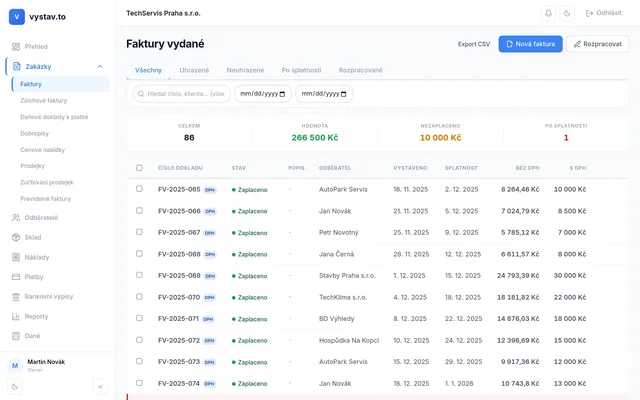Viewport: 640px width, 400px height.
Task: Collapse the Zakázky section chevron
Action: (100, 66)
